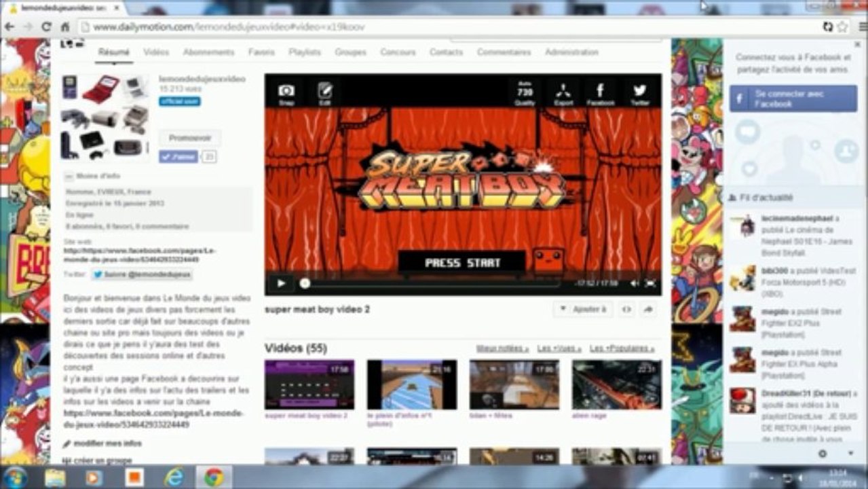Open lecinemadenephael user link in feed
The image size is (868, 489).
coord(797,219)
